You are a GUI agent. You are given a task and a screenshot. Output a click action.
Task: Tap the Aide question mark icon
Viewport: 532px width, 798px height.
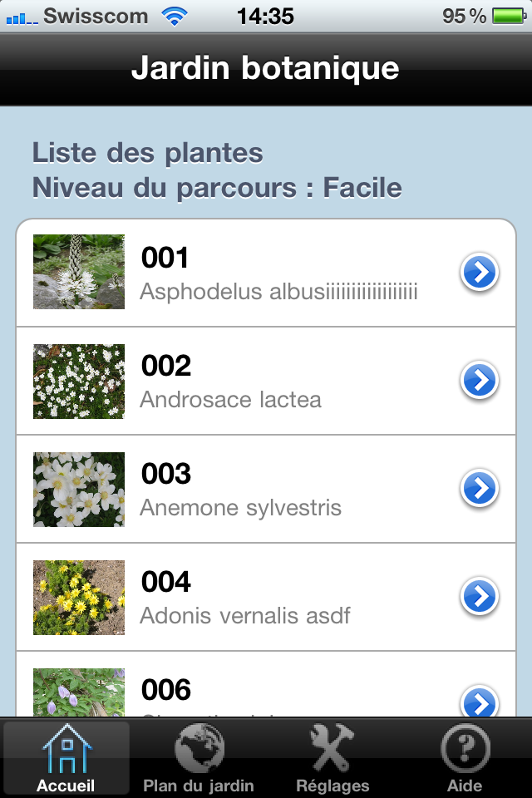[x=464, y=749]
